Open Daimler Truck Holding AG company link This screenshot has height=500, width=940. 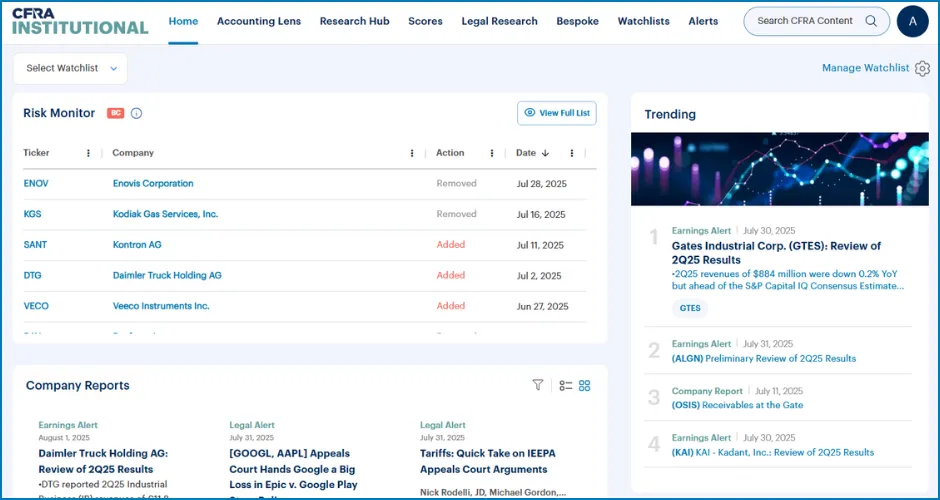[167, 275]
